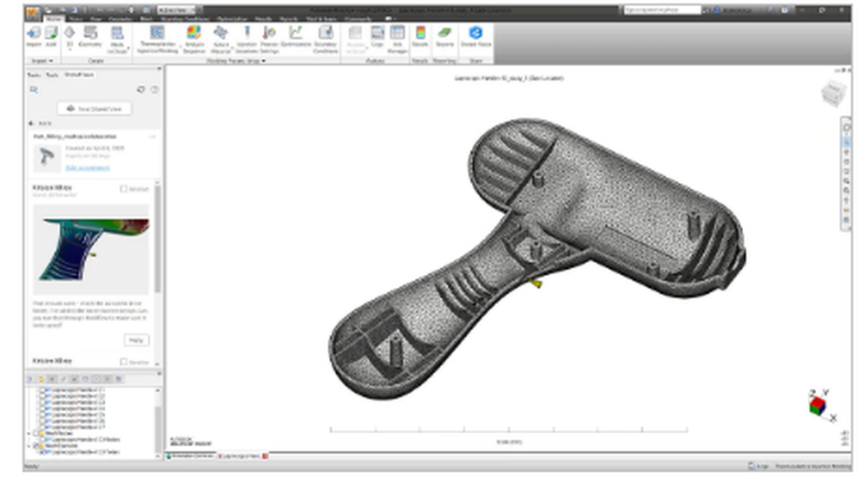Screen dimensions: 868x485
Task: Collapse the Triangles layer group in the tree
Action: (x=30, y=446)
